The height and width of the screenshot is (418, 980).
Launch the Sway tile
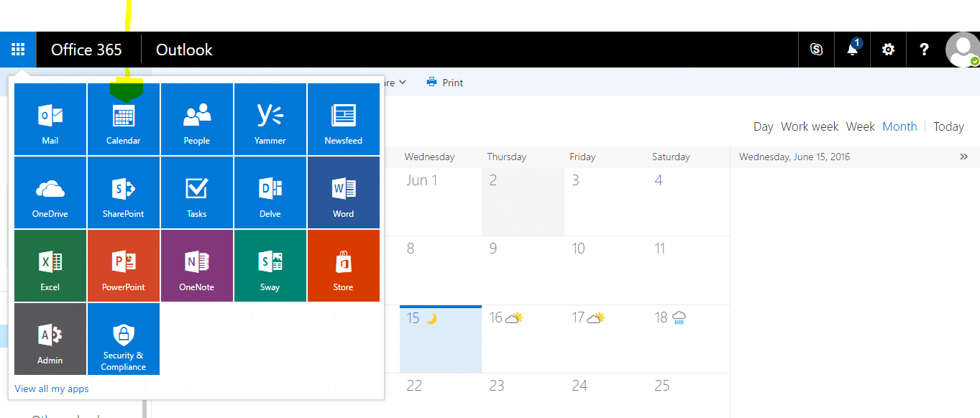coord(270,265)
